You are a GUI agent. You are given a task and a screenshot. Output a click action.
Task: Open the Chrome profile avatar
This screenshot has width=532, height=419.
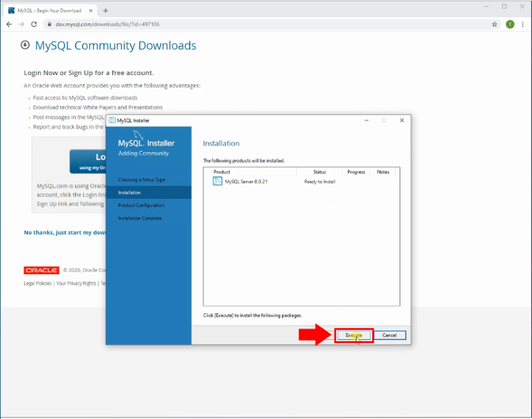coord(509,24)
